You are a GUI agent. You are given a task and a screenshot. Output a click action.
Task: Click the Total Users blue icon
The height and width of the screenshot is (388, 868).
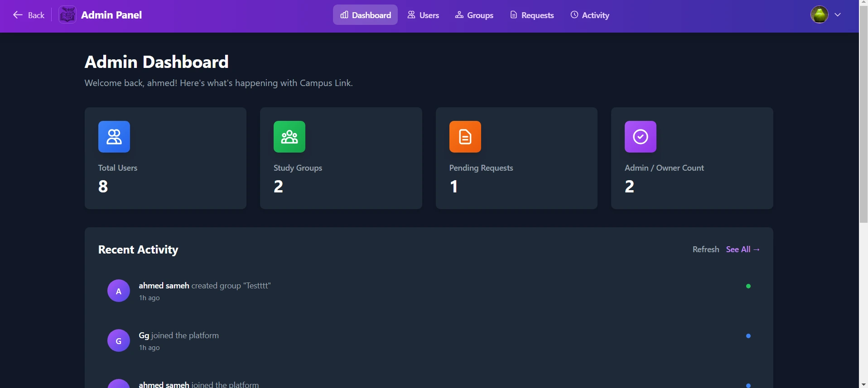(114, 137)
